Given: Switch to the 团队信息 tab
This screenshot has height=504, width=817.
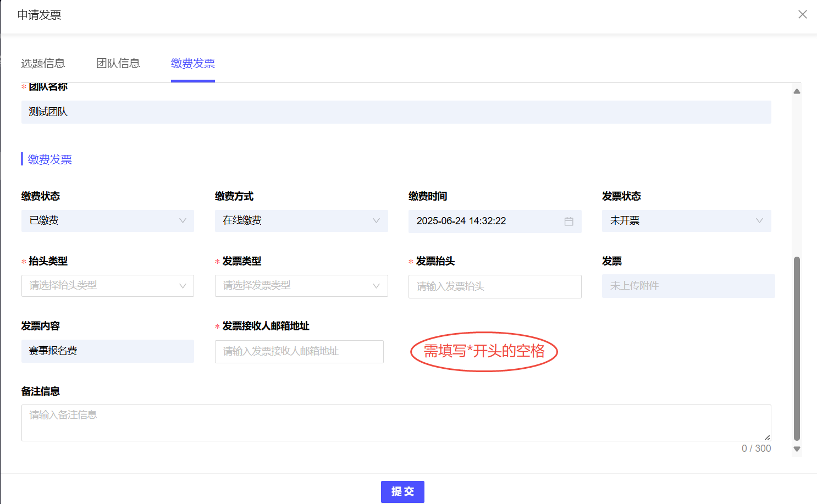Looking at the screenshot, I should 118,64.
